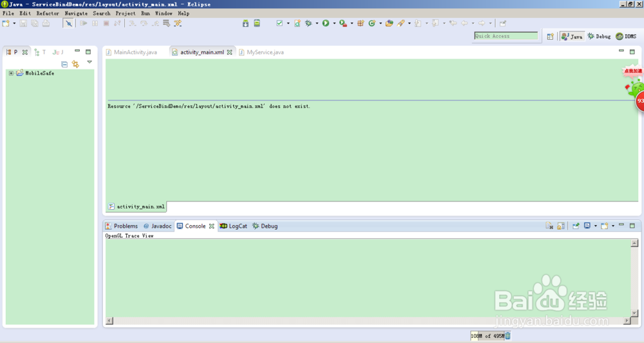Screen dimensions: 644x343
Task: Open the Display Selected Console dropdown arrow
Action: pyautogui.click(x=596, y=226)
